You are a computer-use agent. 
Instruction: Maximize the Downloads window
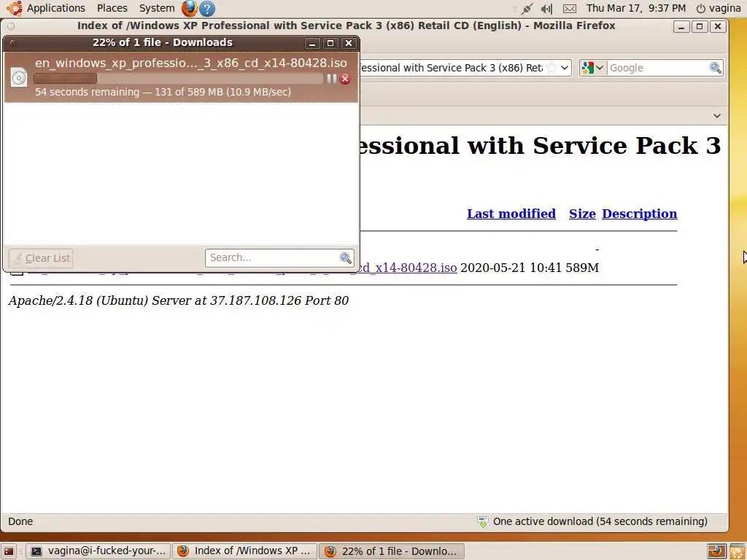click(330, 43)
